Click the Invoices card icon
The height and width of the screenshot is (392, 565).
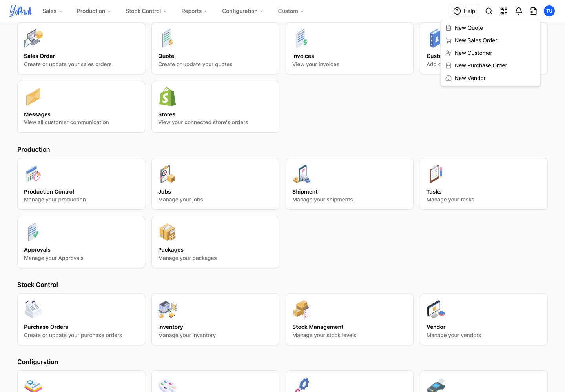(x=302, y=38)
